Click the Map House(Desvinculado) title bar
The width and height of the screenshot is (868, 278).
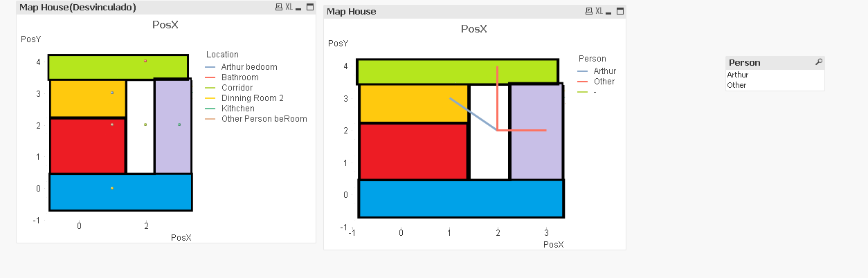(138, 7)
